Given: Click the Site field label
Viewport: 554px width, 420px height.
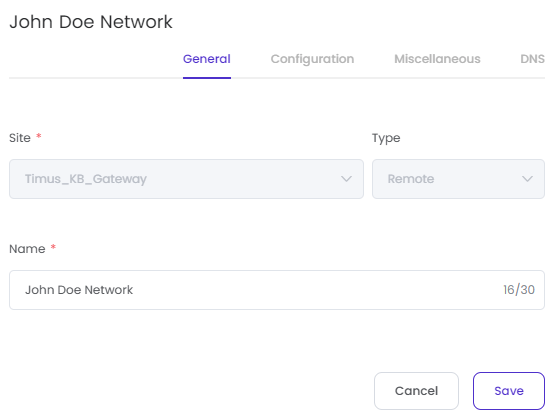Looking at the screenshot, I should pos(20,138).
